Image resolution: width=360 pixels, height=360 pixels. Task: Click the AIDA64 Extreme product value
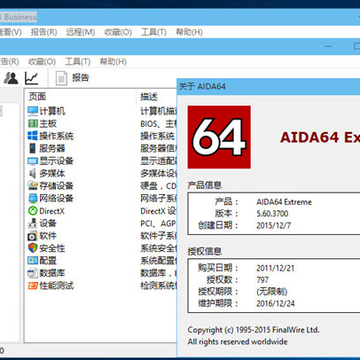pyautogui.click(x=284, y=202)
